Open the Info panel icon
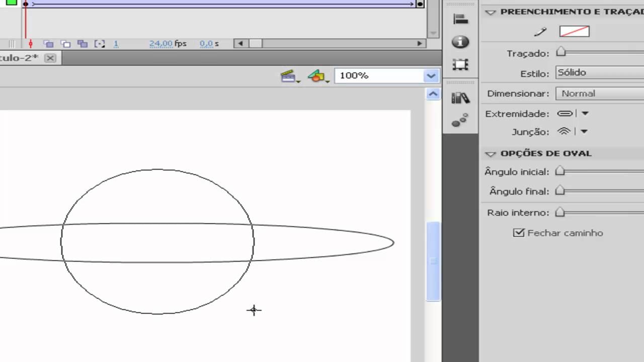This screenshot has height=362, width=644. (x=460, y=42)
